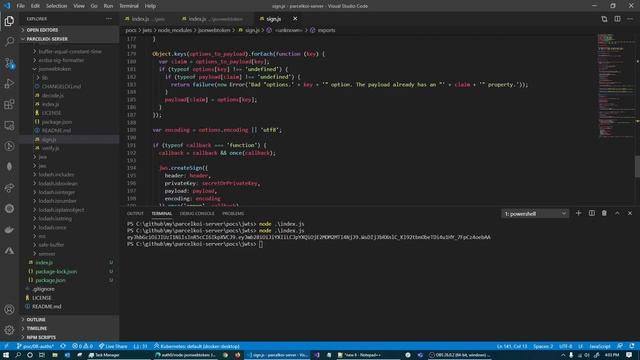
Task: Click the Explorer more actions ellipsis
Action: click(x=109, y=19)
